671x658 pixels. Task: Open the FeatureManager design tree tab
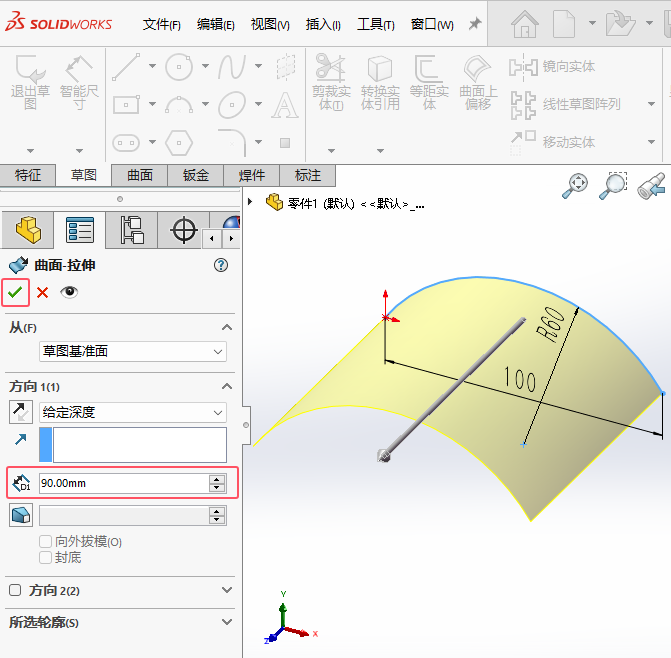point(28,230)
